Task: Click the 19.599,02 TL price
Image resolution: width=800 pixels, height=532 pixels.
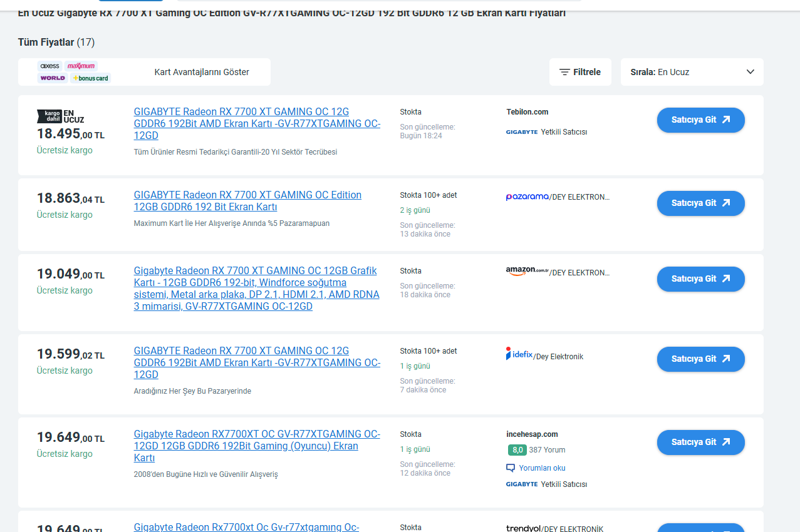Action: 71,354
